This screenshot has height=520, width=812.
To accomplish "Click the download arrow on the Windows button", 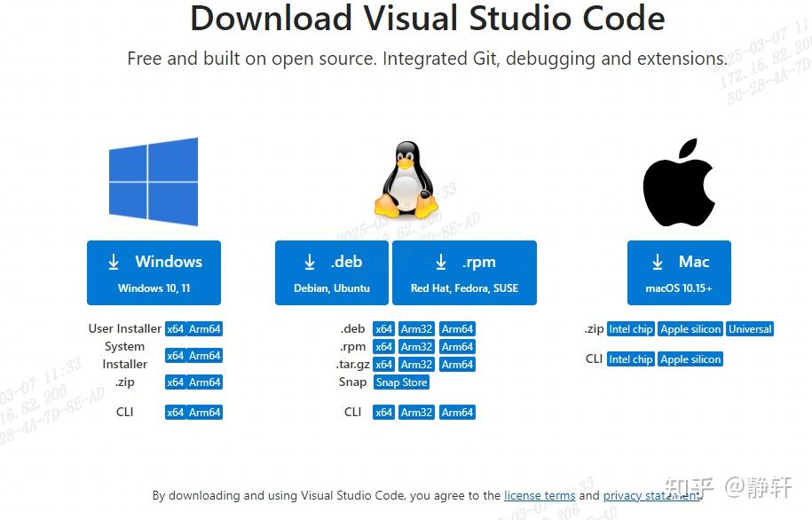I will tap(114, 261).
